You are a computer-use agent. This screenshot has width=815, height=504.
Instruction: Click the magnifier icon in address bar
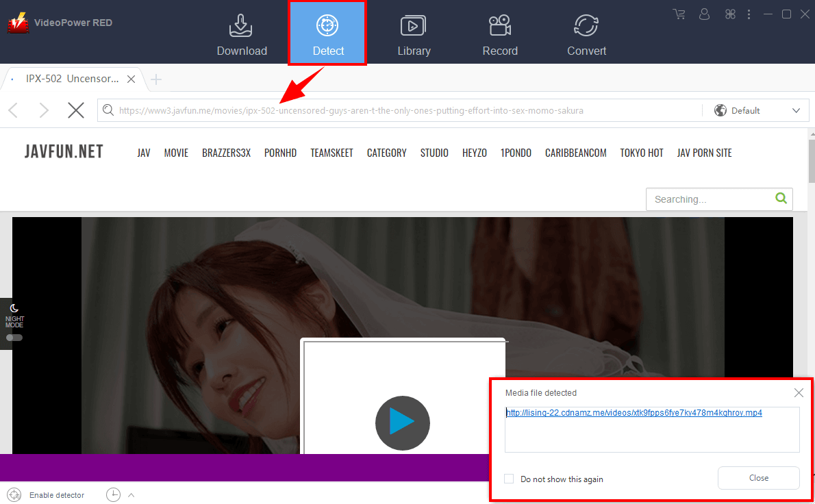108,110
